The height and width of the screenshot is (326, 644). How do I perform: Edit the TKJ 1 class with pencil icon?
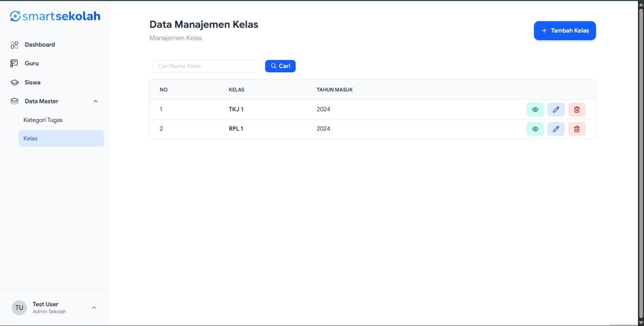556,109
